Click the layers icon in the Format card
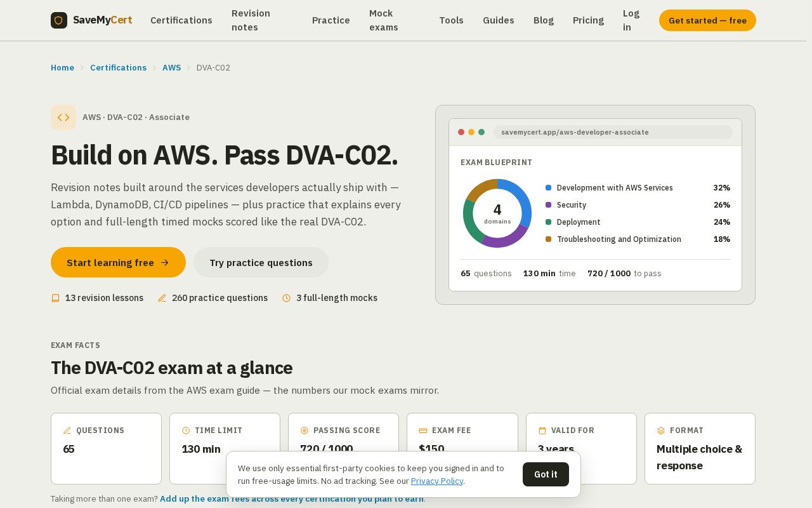 click(x=661, y=431)
